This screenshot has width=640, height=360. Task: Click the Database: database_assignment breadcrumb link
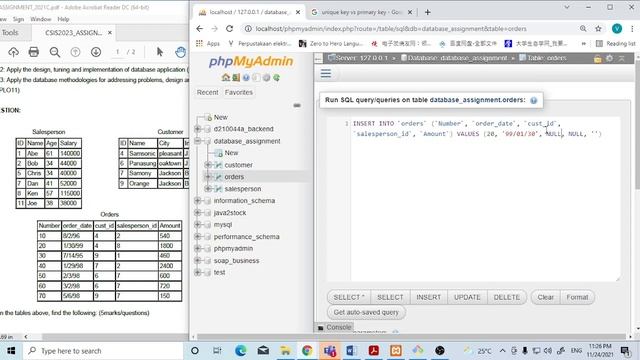tap(457, 58)
